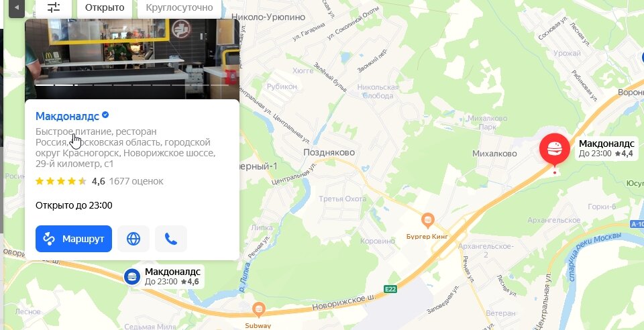Toggle the Открыто filter chip

tap(105, 7)
